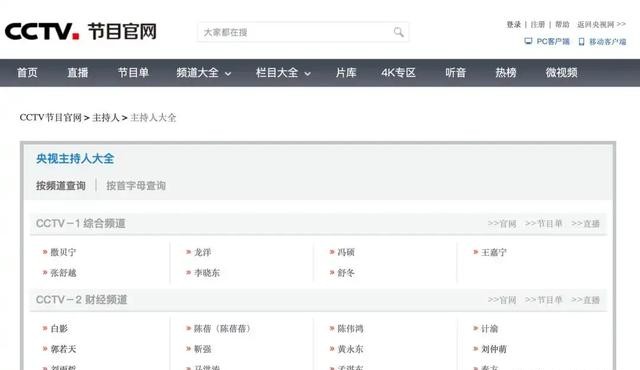Focus the 大家都在搜 search field
This screenshot has height=370, width=640.
303,32
